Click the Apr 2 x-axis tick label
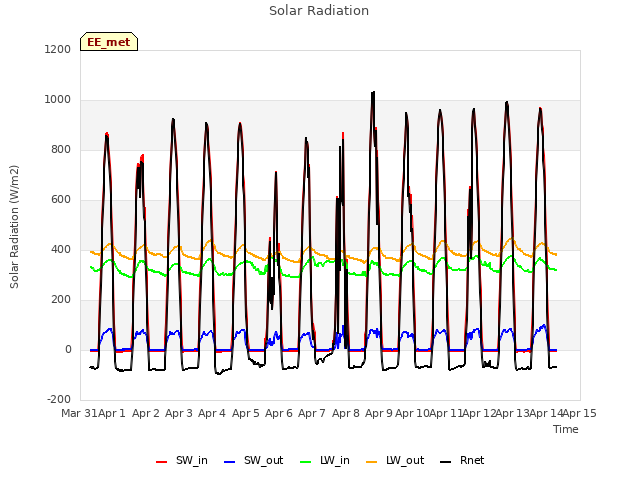Image resolution: width=640 pixels, height=480 pixels. point(146,413)
